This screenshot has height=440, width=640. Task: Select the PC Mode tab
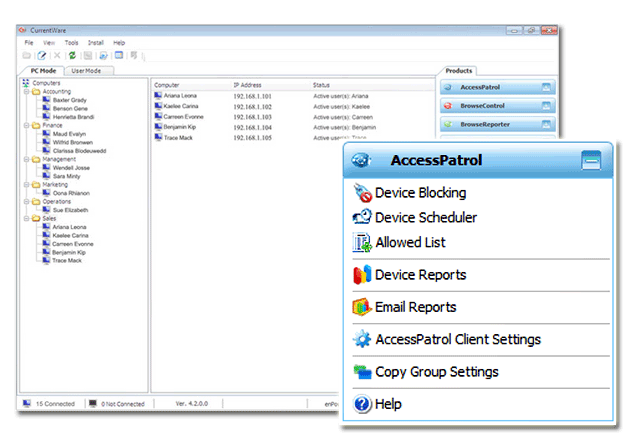tap(43, 71)
